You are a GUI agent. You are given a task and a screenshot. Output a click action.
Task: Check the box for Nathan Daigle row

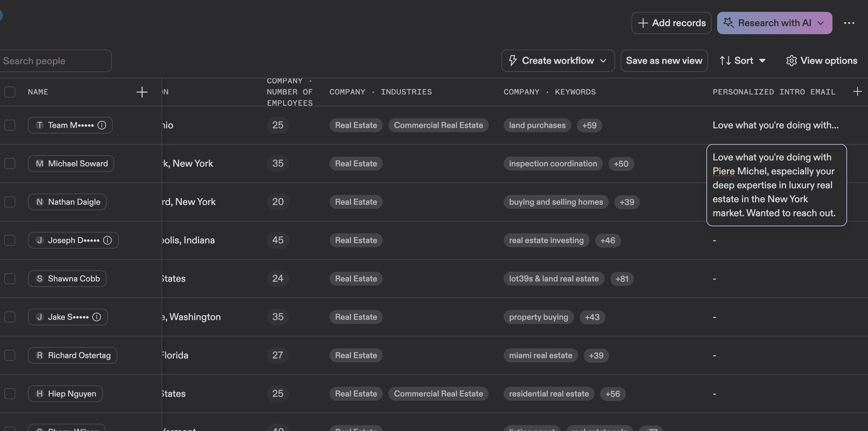[x=10, y=202]
